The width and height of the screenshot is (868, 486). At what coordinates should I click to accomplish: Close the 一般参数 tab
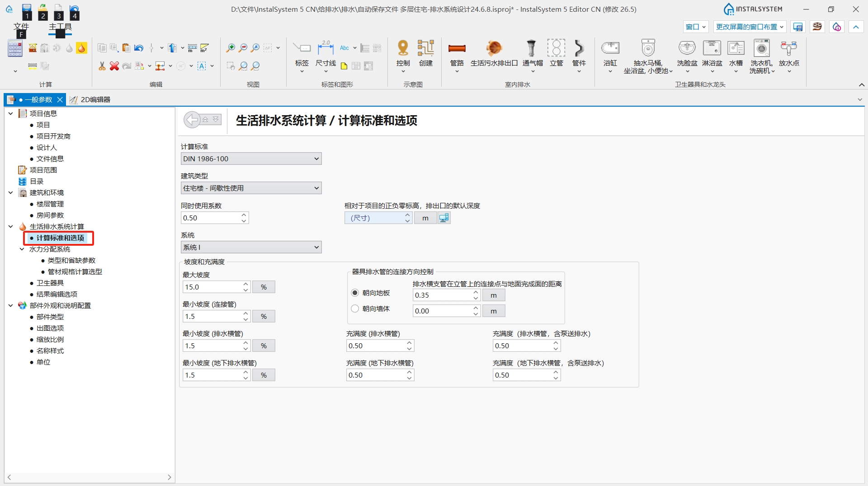[60, 99]
